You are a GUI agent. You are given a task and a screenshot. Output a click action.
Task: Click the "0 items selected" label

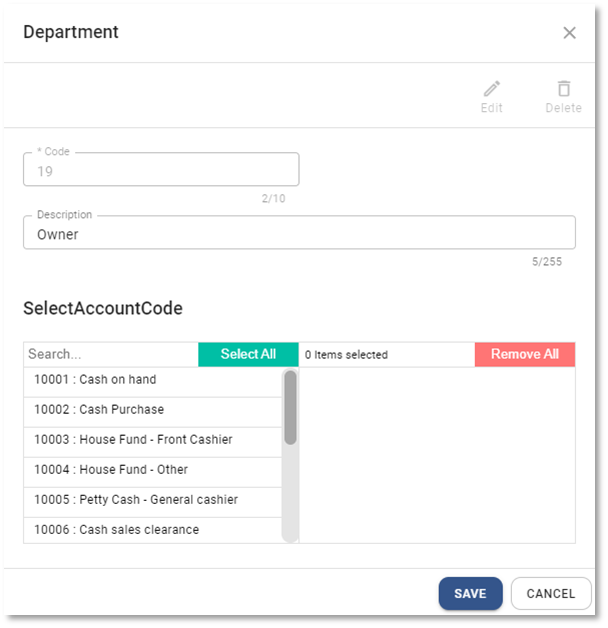click(346, 355)
